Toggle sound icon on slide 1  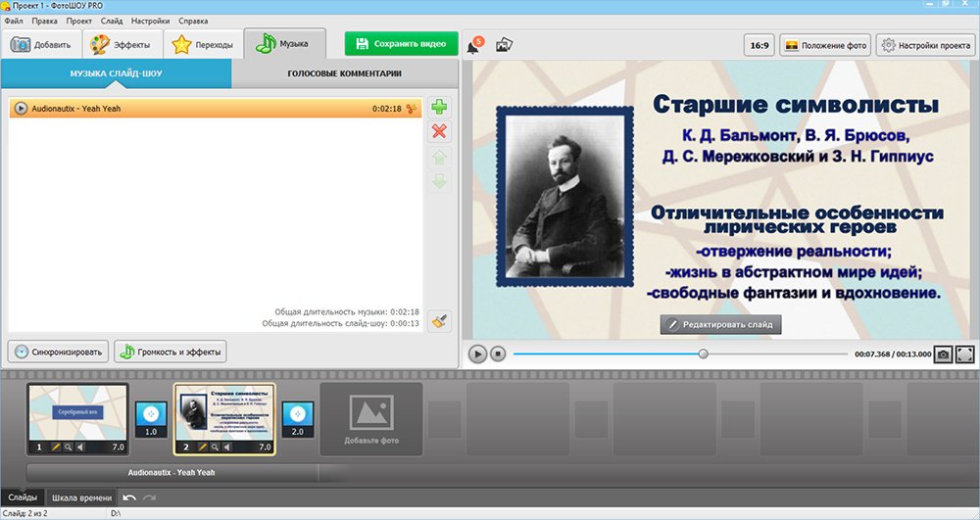(82, 447)
